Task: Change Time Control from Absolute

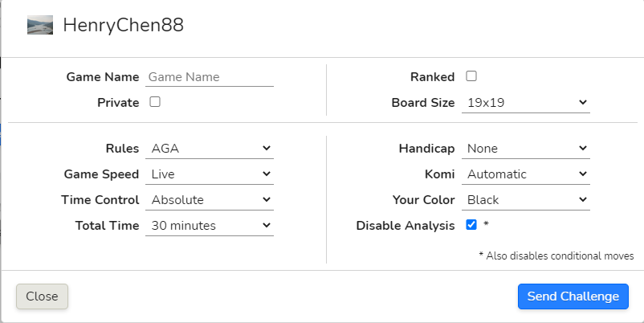Action: coord(210,200)
